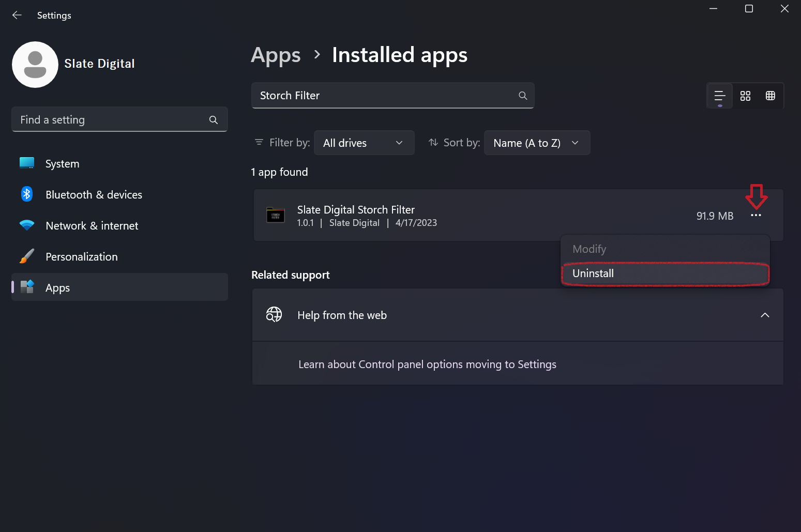The image size is (801, 532).
Task: Open Personalization settings
Action: (119, 257)
